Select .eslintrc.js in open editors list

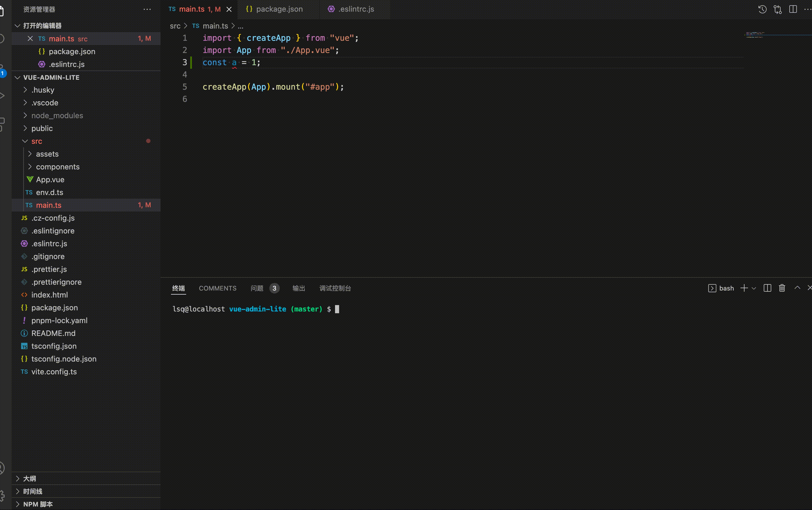tap(86, 64)
